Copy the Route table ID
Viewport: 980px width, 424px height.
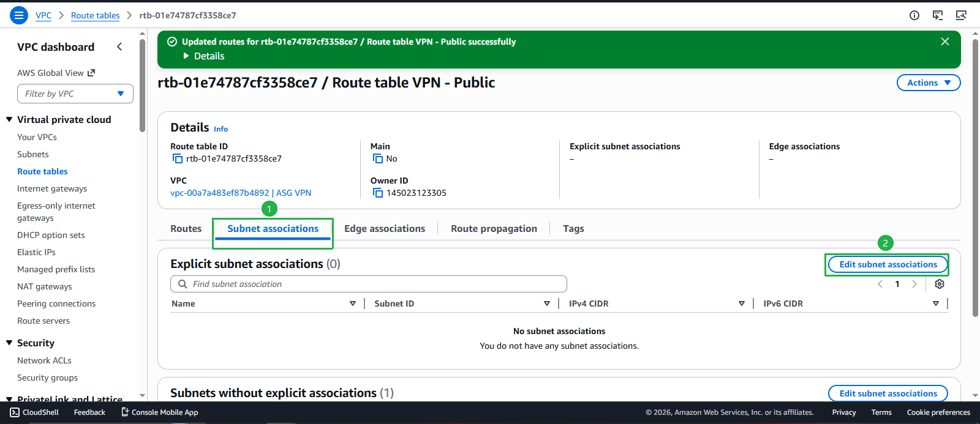coord(178,159)
